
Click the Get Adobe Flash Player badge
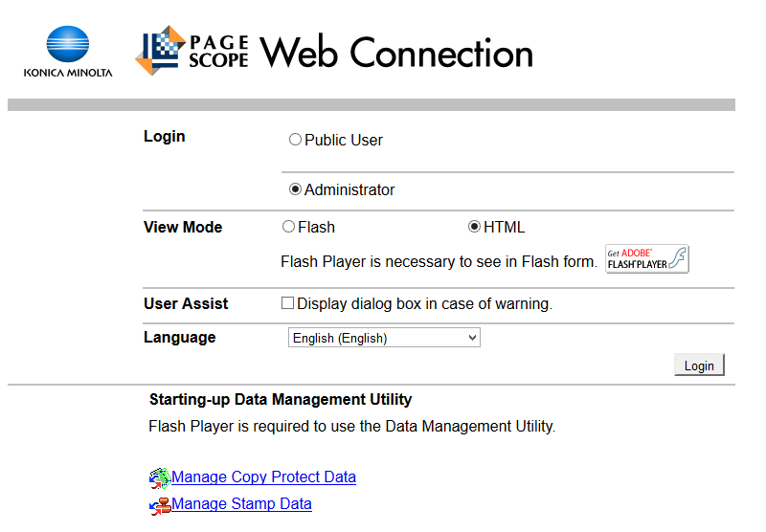646,259
